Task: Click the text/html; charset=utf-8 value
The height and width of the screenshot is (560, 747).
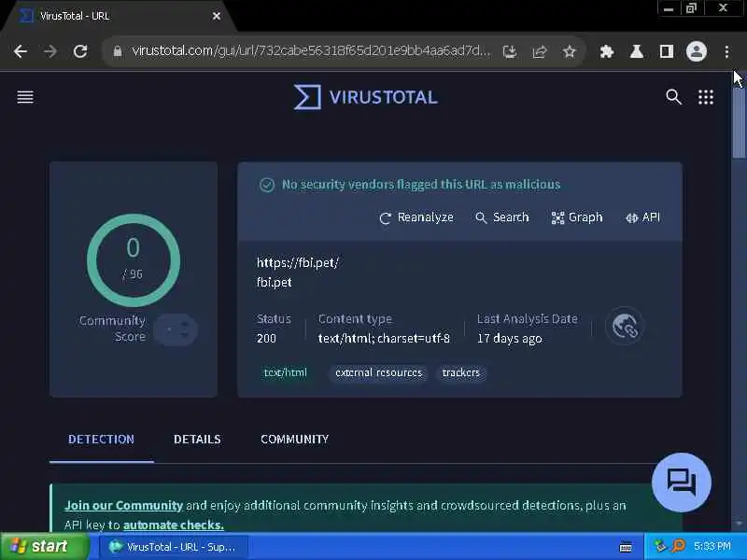Action: point(384,338)
